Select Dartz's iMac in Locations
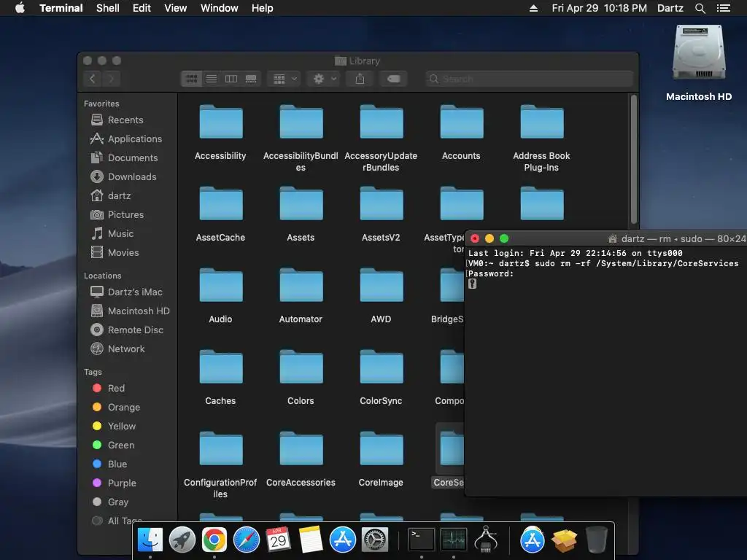 click(126, 292)
